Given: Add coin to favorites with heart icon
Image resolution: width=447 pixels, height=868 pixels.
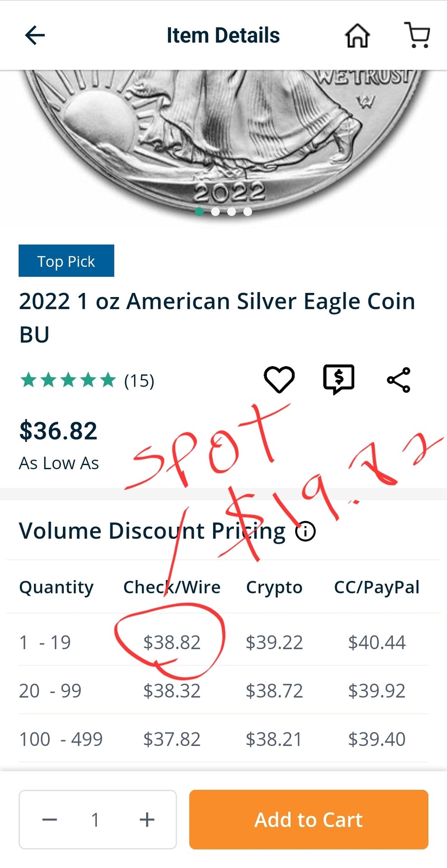Looking at the screenshot, I should point(279,379).
